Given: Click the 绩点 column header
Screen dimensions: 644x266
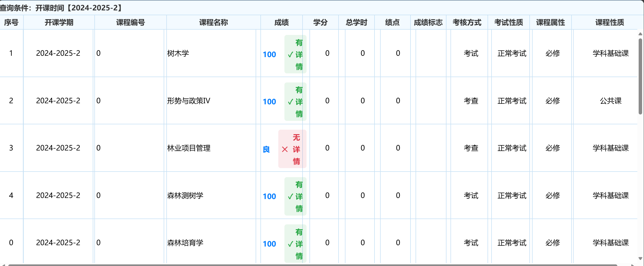Looking at the screenshot, I should 392,22.
